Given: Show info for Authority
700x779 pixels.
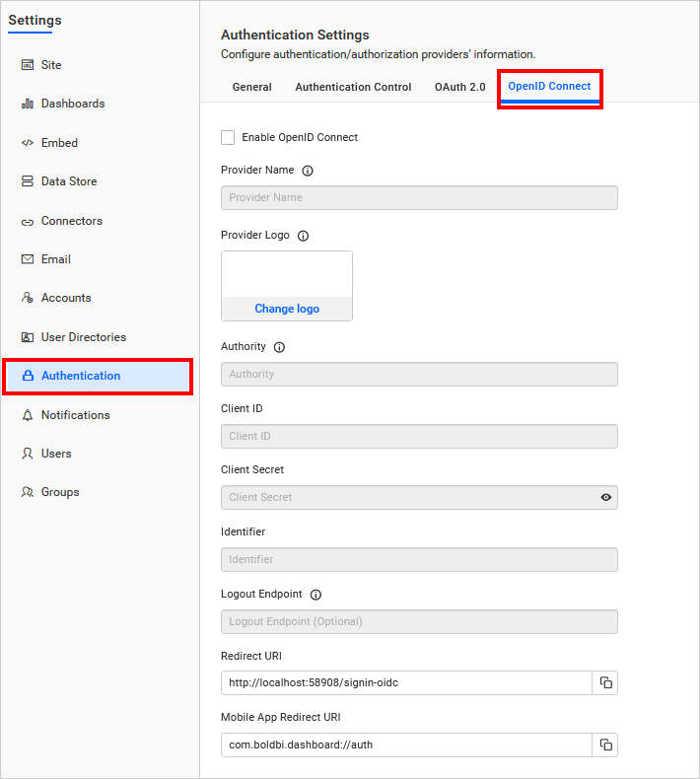Looking at the screenshot, I should pyautogui.click(x=279, y=347).
